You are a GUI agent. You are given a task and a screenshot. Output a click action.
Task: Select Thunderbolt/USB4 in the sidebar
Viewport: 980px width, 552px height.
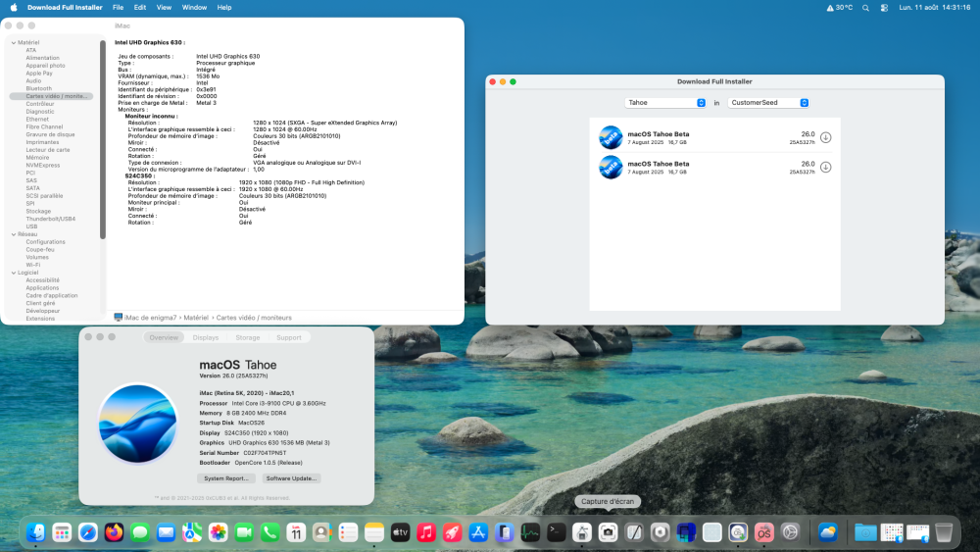[x=51, y=219]
